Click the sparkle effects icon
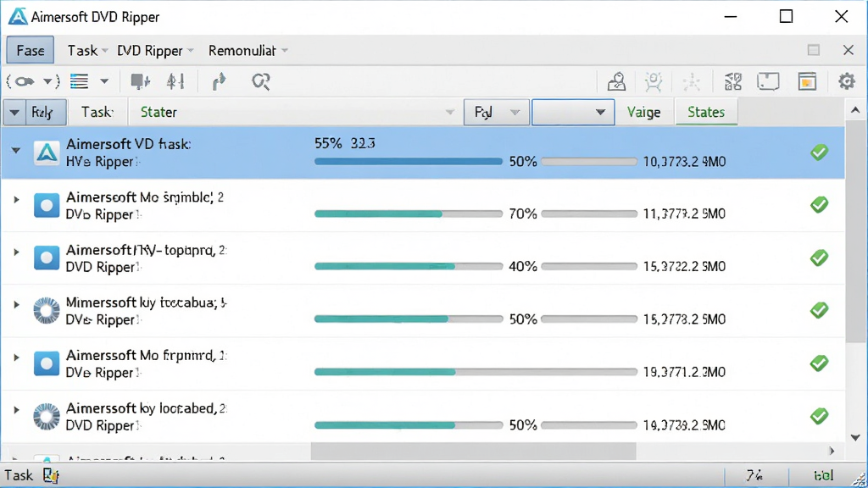868x488 pixels. pyautogui.click(x=692, y=82)
